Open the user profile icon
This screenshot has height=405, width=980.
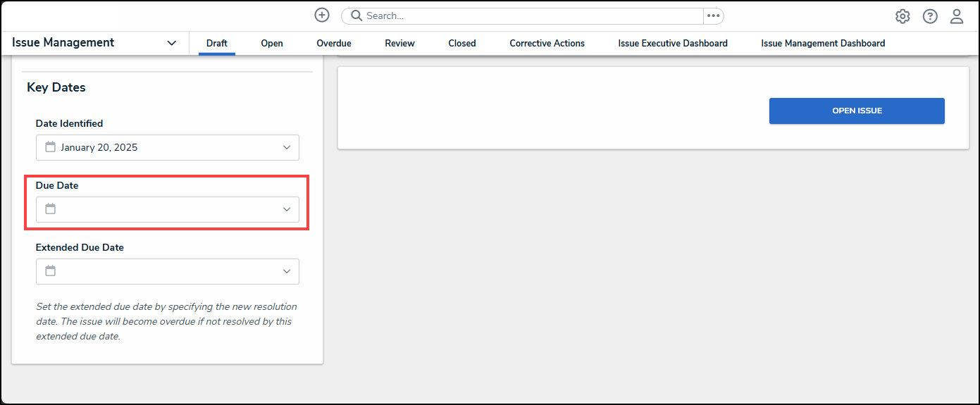pyautogui.click(x=957, y=16)
